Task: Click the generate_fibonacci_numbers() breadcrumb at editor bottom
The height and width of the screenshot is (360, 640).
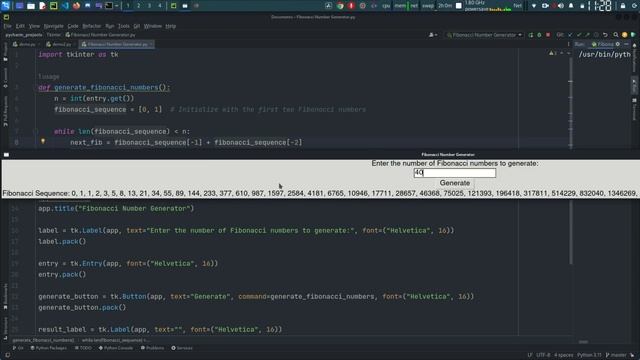Action: click(43, 340)
